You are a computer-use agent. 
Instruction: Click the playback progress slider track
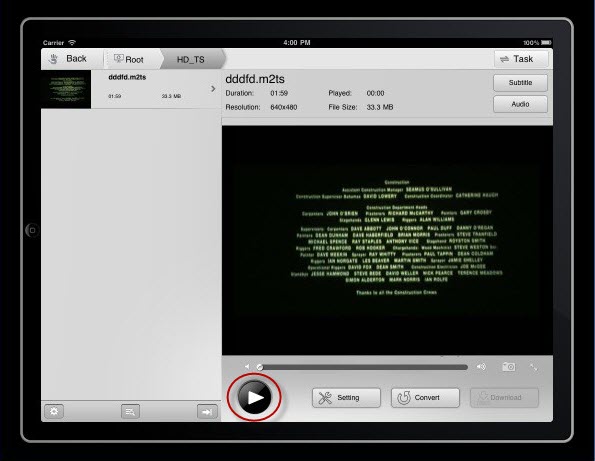[363, 367]
